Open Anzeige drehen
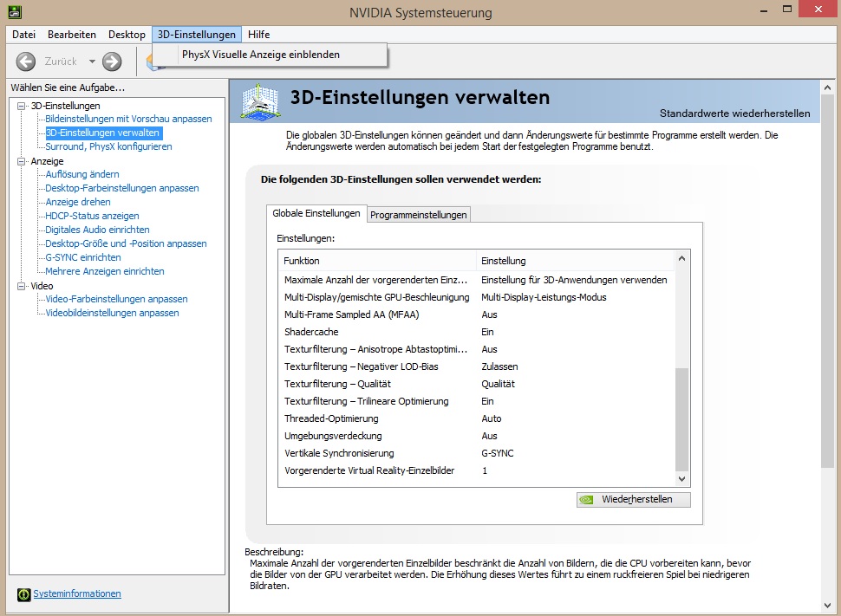Viewport: 841px width, 616px height. point(78,202)
